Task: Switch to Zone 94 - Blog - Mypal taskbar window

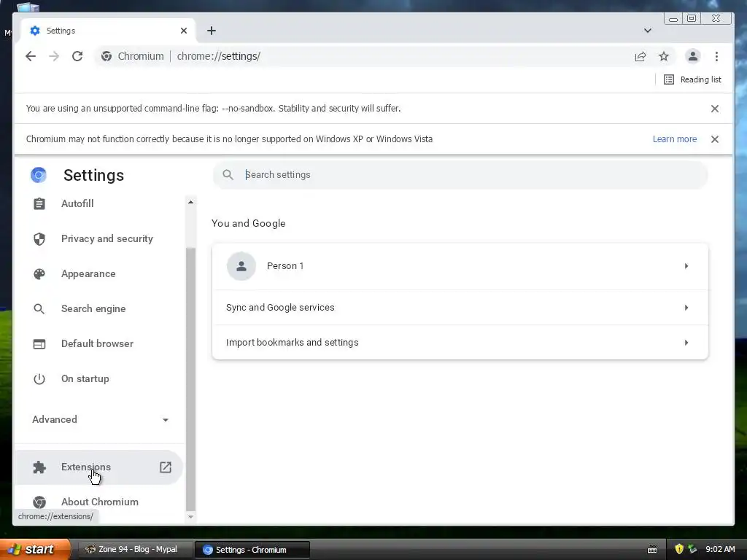Action: 134,550
